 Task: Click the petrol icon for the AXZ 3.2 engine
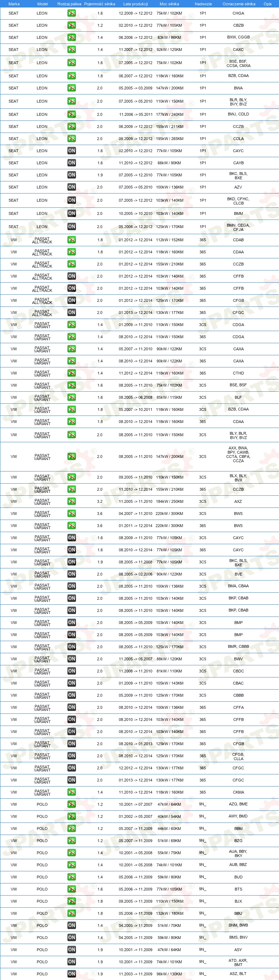point(72,501)
